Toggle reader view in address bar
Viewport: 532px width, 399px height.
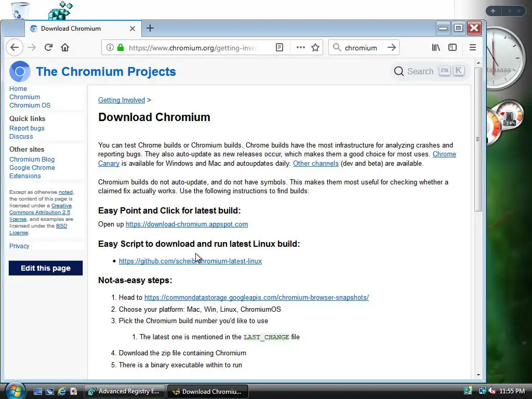279,47
